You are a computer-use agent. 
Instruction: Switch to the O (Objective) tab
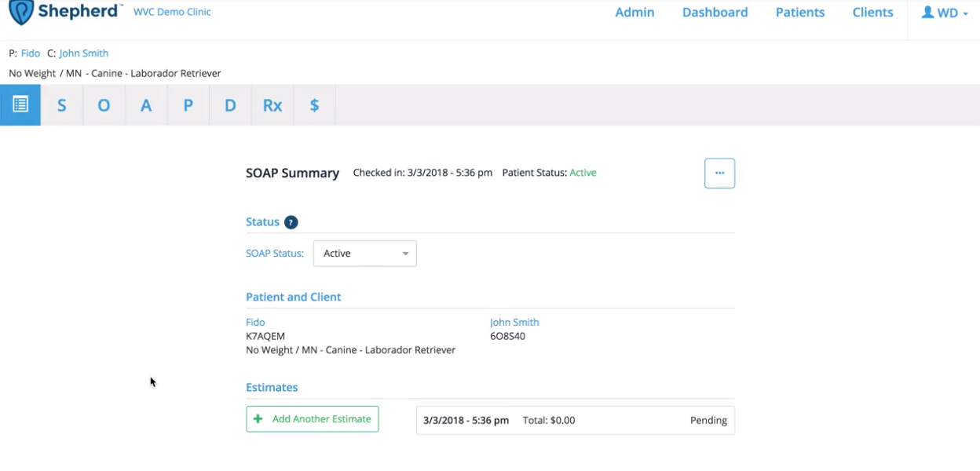coord(104,105)
